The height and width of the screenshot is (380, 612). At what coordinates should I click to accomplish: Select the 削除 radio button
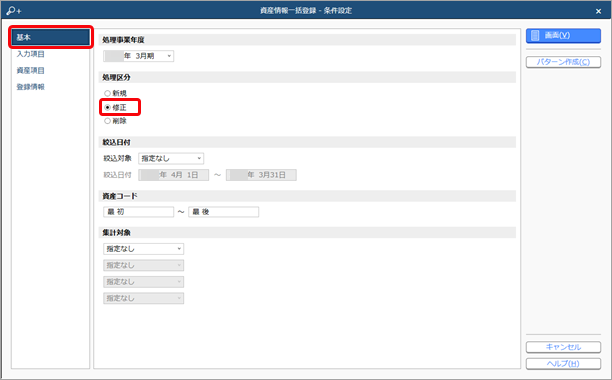(116, 121)
